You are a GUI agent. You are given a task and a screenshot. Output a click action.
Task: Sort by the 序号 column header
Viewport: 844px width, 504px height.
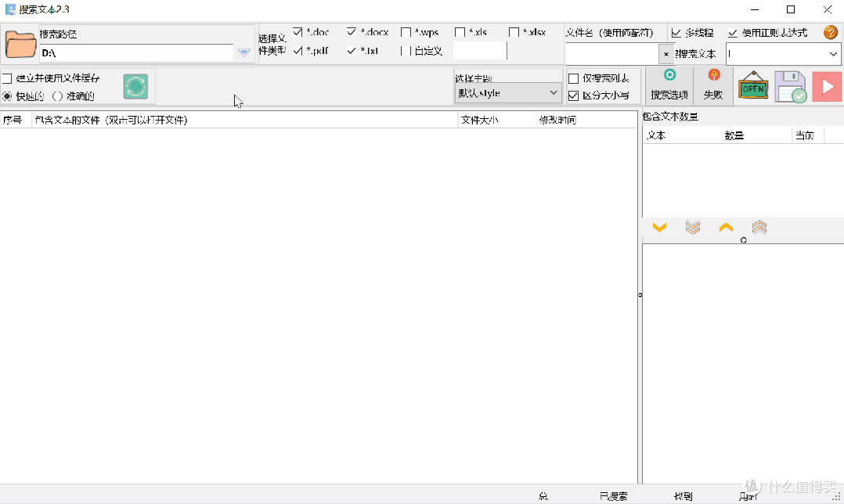pos(16,120)
